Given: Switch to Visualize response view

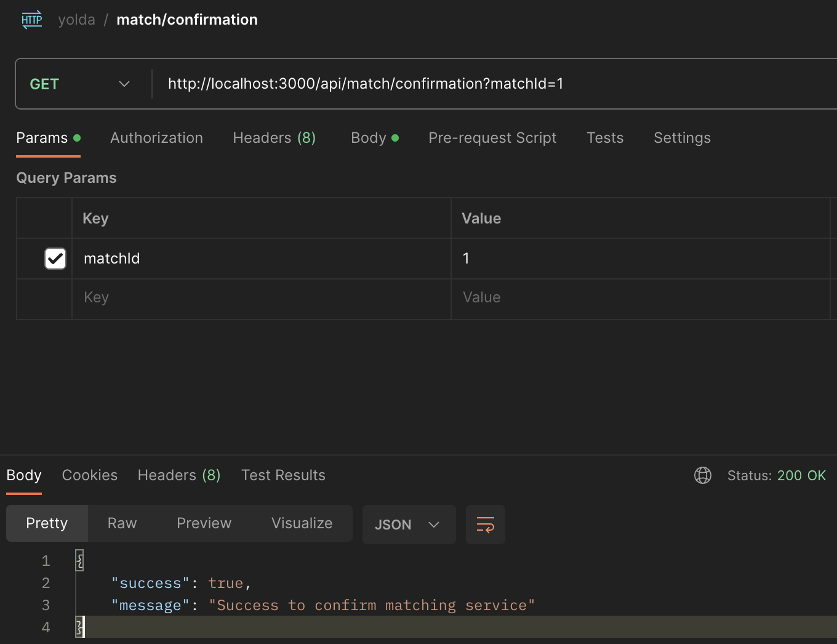Looking at the screenshot, I should tap(302, 523).
